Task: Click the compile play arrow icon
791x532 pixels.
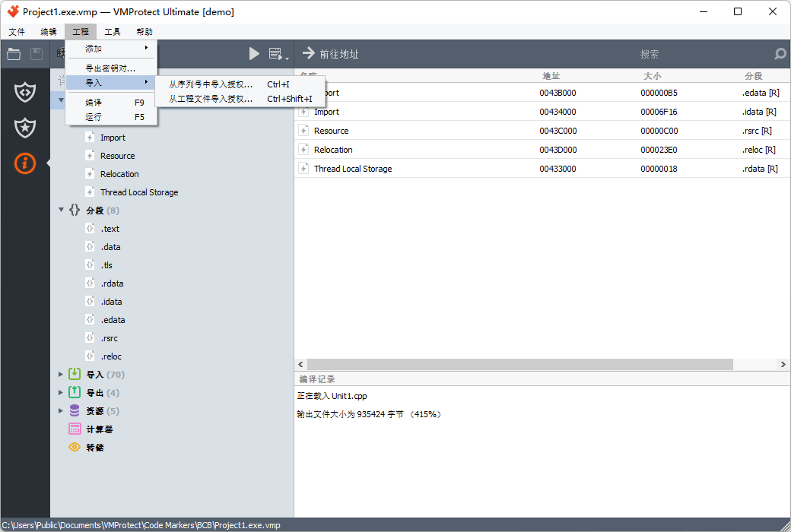Action: (254, 54)
